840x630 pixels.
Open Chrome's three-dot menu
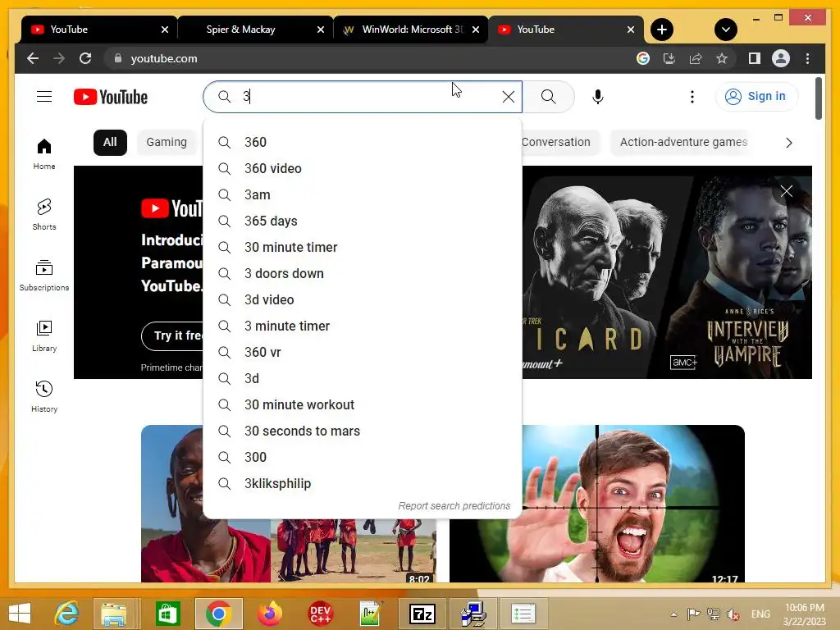807,58
